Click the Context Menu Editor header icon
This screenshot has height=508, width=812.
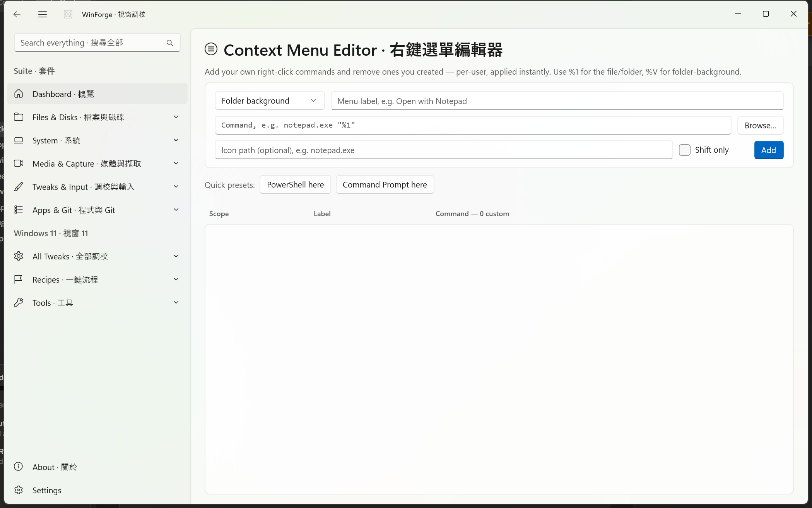click(x=211, y=49)
